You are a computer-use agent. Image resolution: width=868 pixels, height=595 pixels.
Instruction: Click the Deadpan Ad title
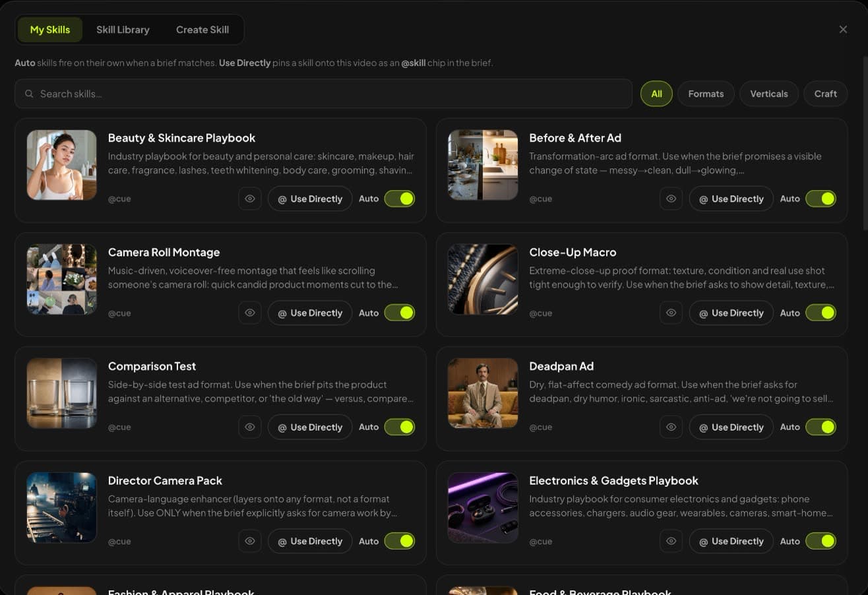click(x=561, y=366)
